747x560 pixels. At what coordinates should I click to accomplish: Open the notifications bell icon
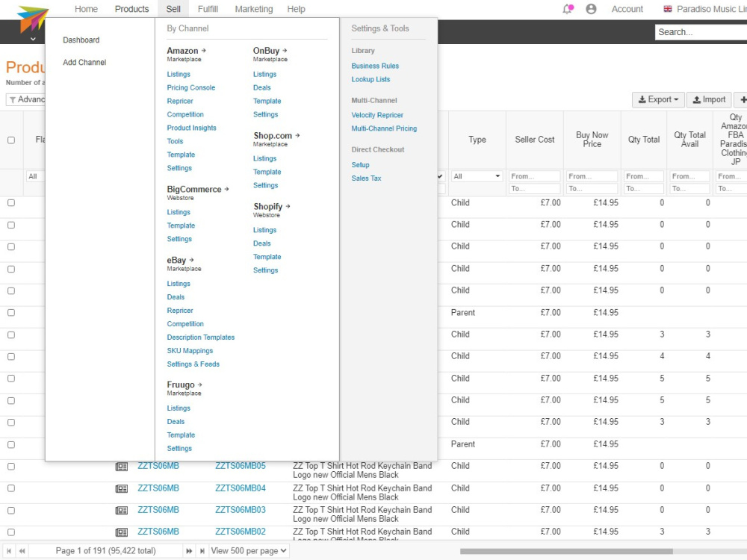pyautogui.click(x=568, y=8)
